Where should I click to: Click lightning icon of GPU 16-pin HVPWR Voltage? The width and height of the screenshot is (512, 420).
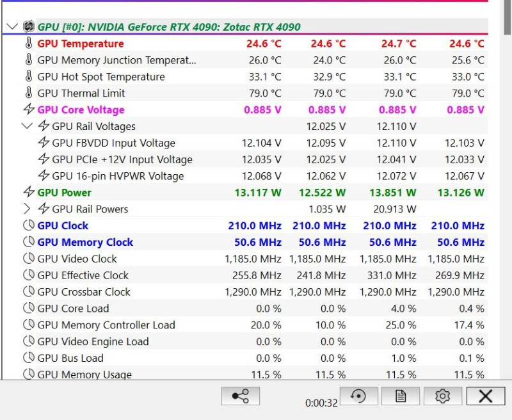(44, 175)
